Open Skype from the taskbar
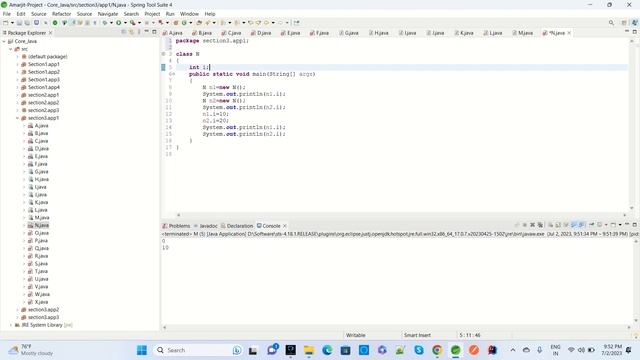The height and width of the screenshot is (360, 640). (x=419, y=350)
